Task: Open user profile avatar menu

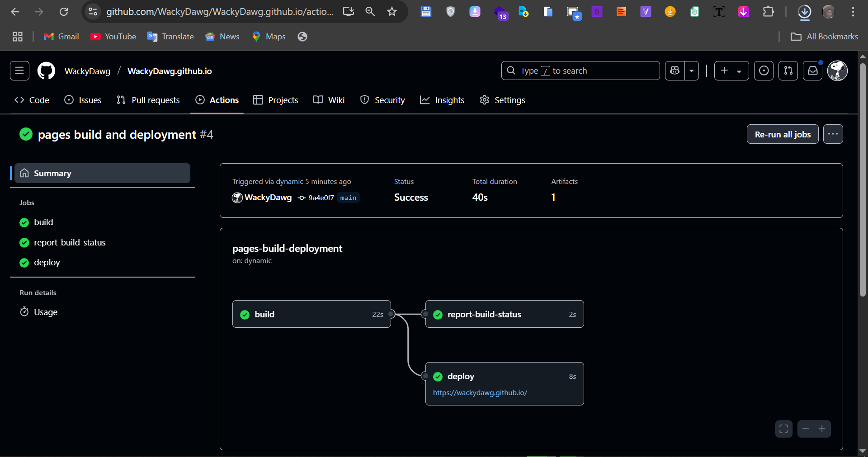Action: pyautogui.click(x=837, y=71)
